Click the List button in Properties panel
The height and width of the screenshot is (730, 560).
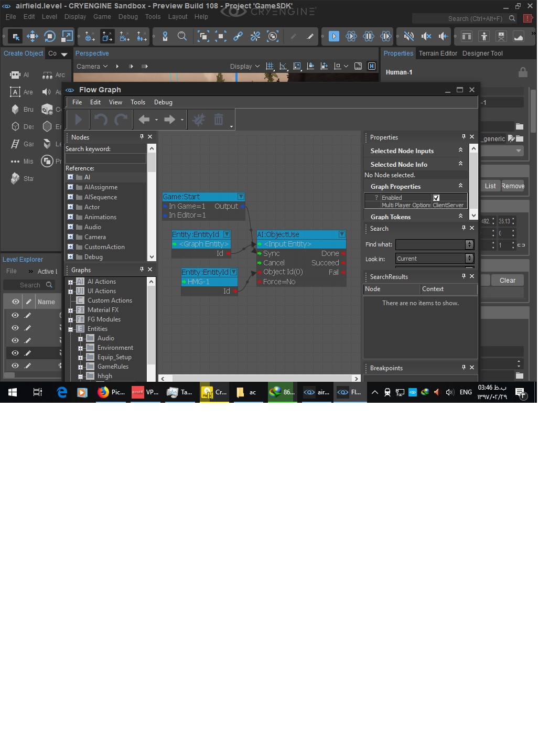(490, 186)
